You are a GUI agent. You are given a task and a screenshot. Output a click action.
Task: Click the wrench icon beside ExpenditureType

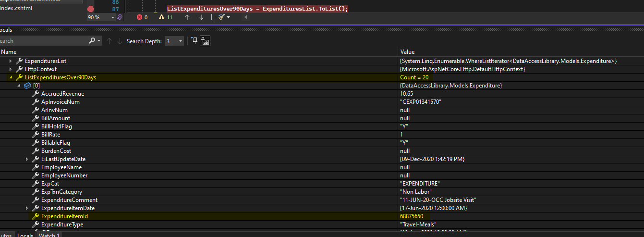(x=36, y=225)
